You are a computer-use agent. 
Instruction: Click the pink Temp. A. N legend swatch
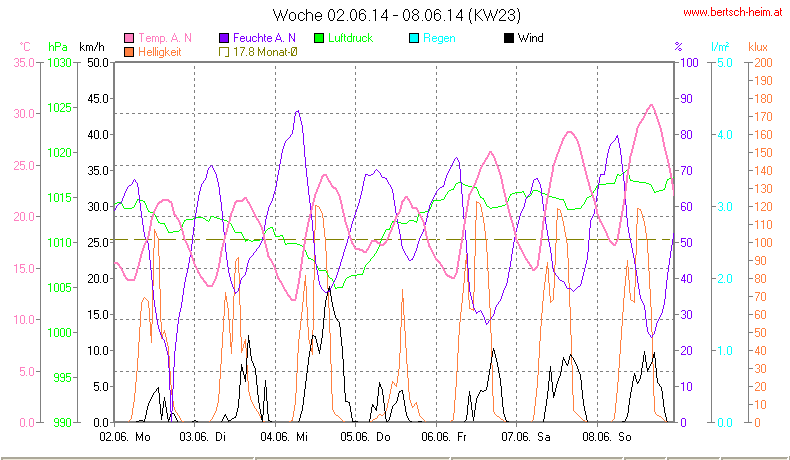click(129, 38)
